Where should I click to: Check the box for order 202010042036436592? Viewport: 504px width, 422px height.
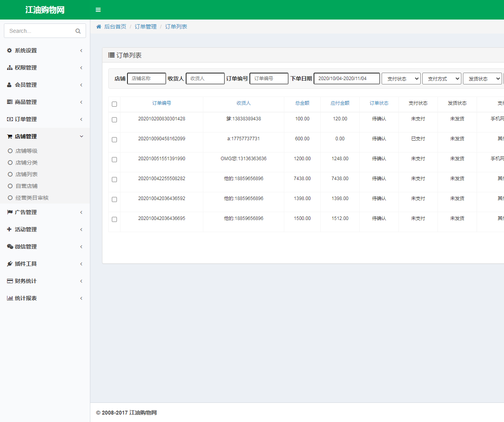click(x=114, y=199)
